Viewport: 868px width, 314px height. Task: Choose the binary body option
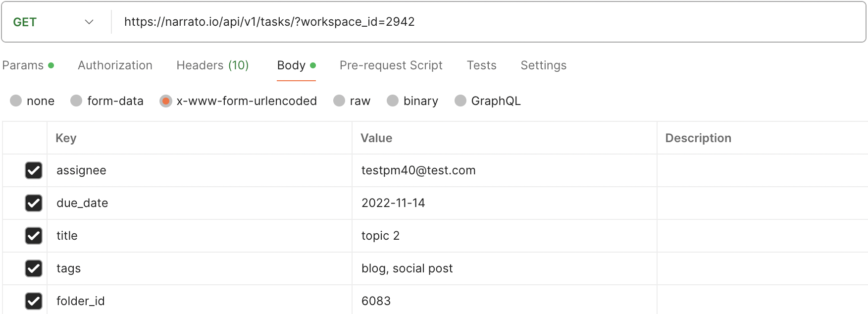point(393,101)
